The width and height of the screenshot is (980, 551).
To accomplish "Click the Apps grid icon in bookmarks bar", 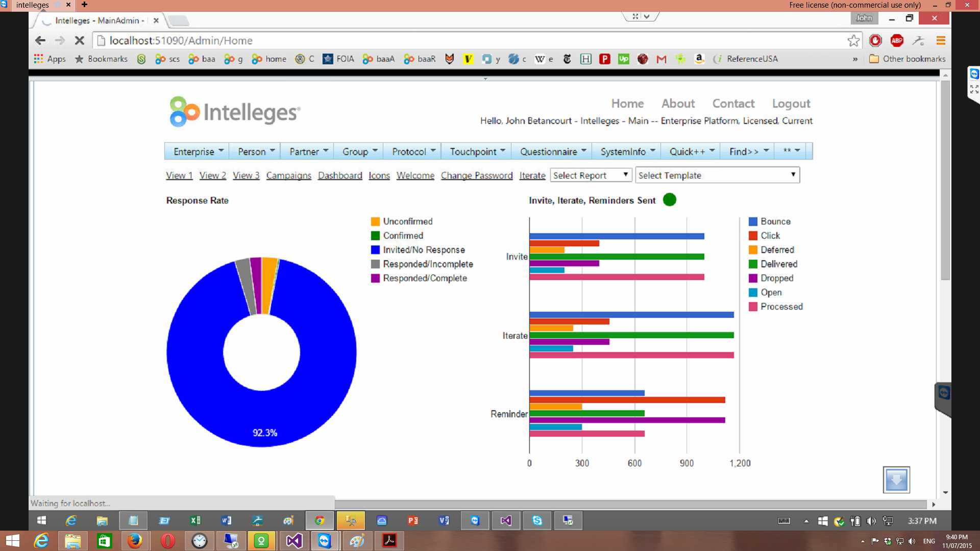I will (x=38, y=59).
